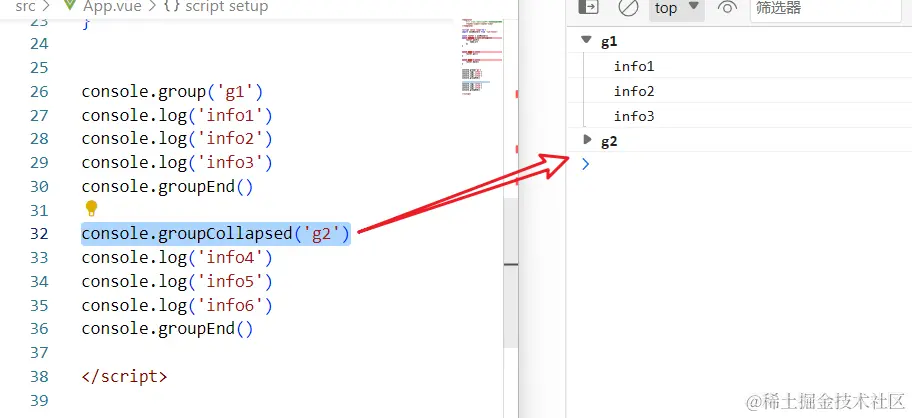This screenshot has width=912, height=418.
Task: Select the info1 console log row
Action: tap(739, 66)
